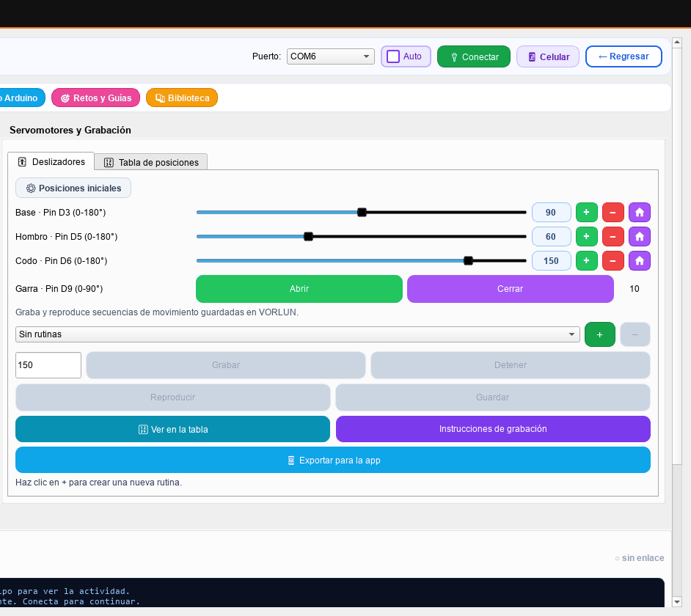Image resolution: width=691 pixels, height=616 pixels.
Task: Close the gripper with Cerrar
Action: tap(511, 289)
